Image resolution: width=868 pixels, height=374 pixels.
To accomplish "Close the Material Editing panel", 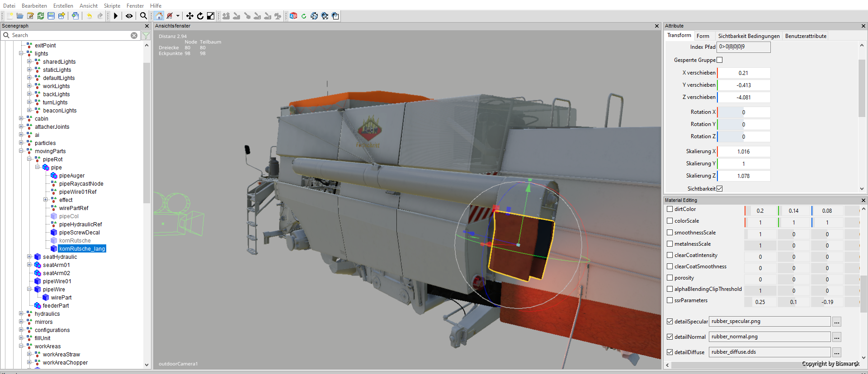I will coord(863,200).
